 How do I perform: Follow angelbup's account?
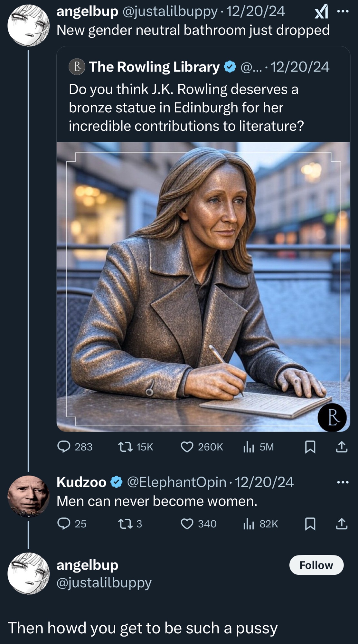316,565
